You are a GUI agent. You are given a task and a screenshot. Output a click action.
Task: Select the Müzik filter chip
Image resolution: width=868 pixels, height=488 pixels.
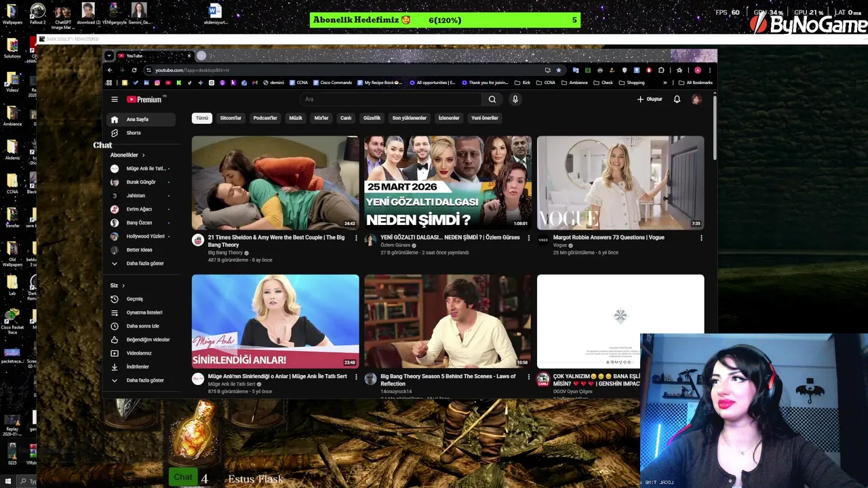296,118
